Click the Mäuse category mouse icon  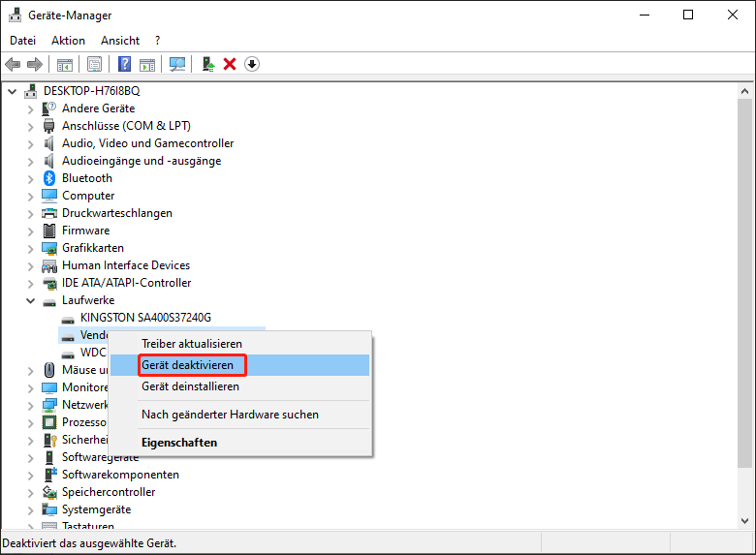tap(49, 370)
